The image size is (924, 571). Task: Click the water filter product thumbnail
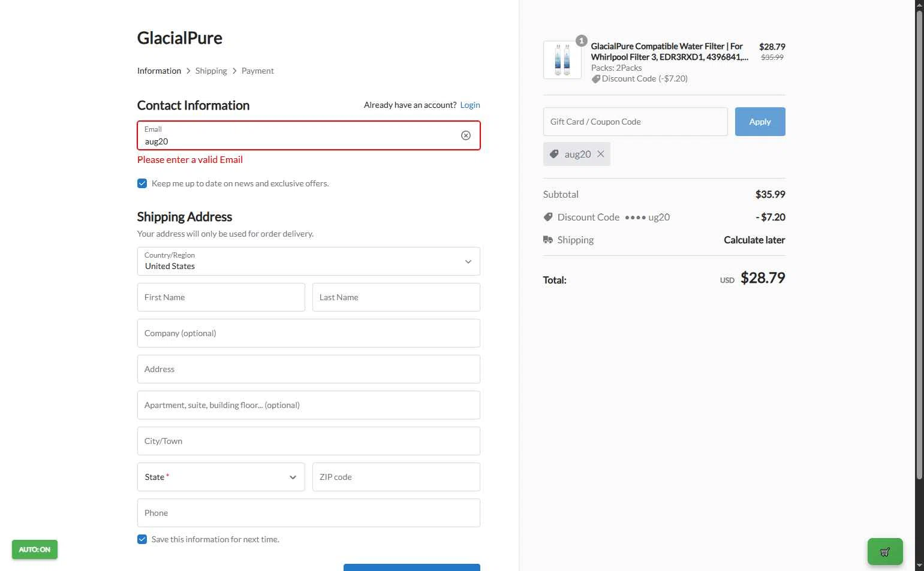(562, 60)
